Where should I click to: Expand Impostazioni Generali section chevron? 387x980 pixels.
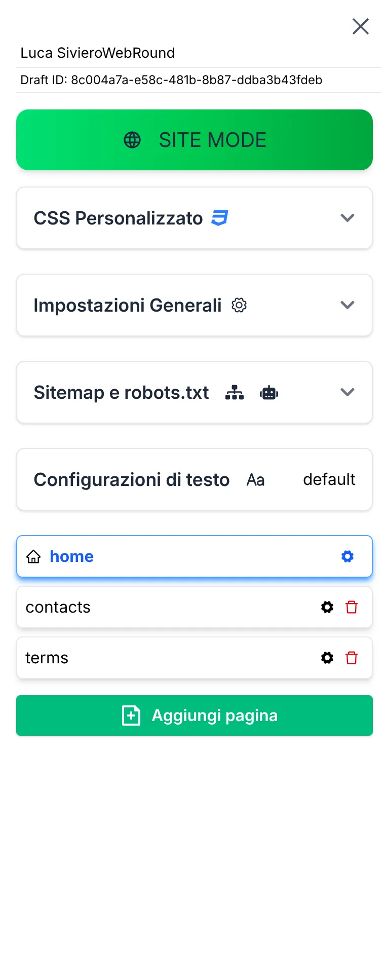tap(347, 305)
